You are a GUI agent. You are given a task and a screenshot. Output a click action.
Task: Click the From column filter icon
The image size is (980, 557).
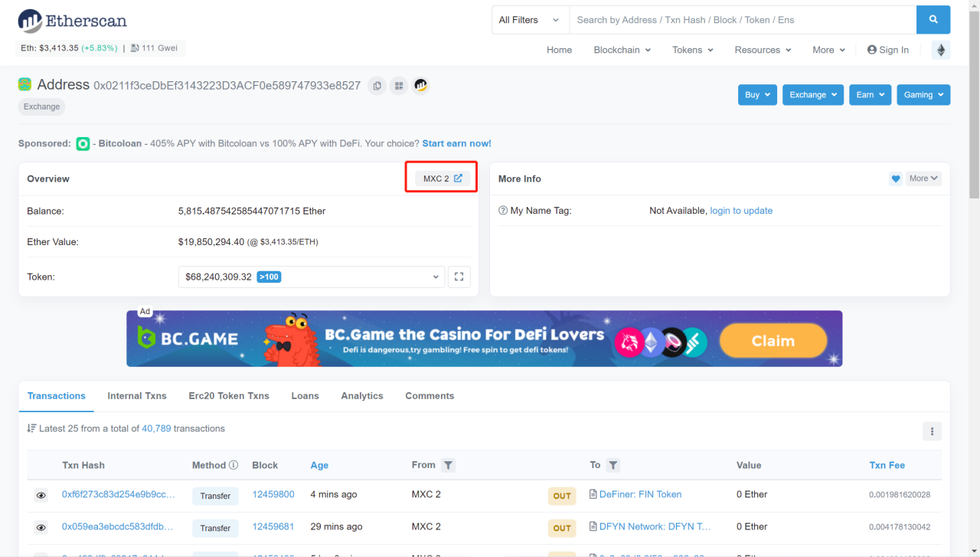pyautogui.click(x=449, y=465)
